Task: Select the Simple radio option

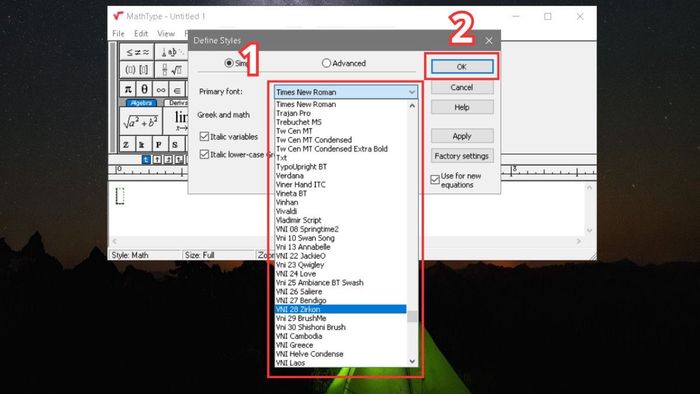Action: click(x=229, y=63)
